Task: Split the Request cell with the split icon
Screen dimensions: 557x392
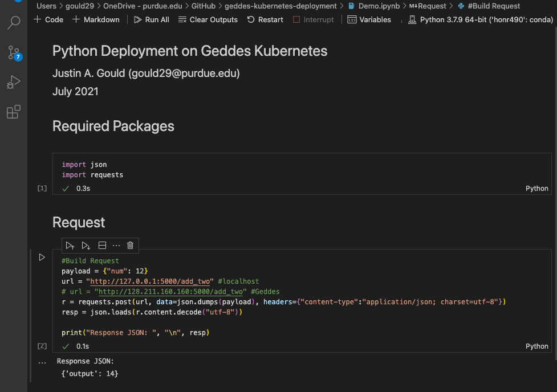Action: pyautogui.click(x=101, y=245)
